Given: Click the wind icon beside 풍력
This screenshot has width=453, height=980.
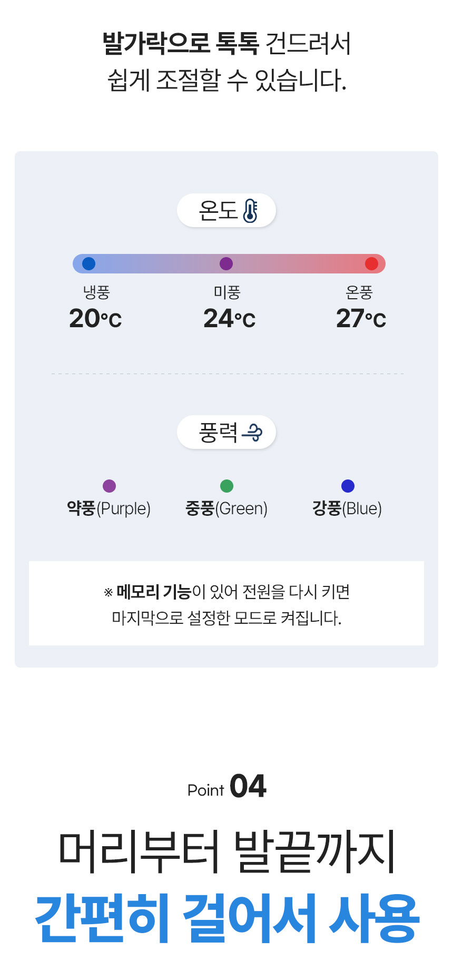Looking at the screenshot, I should pos(252,433).
